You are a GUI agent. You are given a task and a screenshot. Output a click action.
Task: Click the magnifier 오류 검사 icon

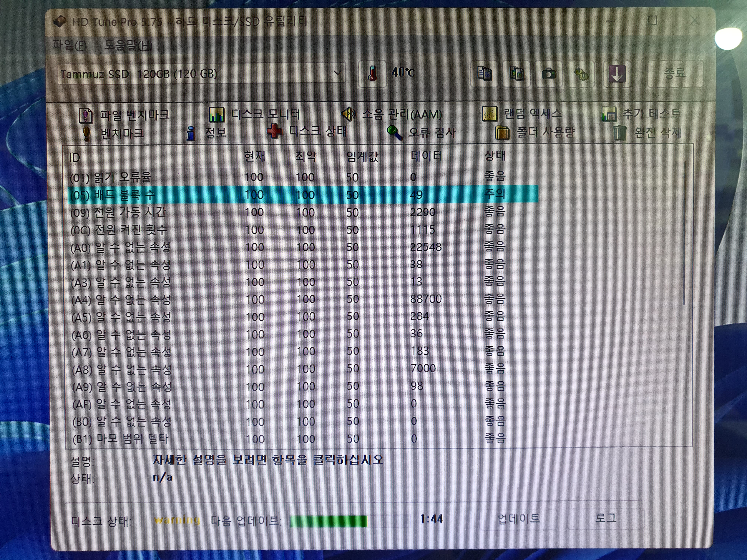tap(394, 133)
